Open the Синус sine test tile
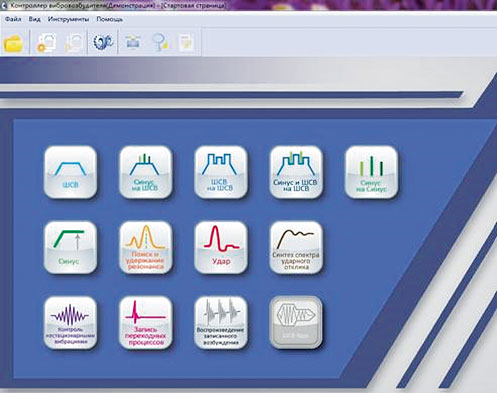 (x=70, y=247)
